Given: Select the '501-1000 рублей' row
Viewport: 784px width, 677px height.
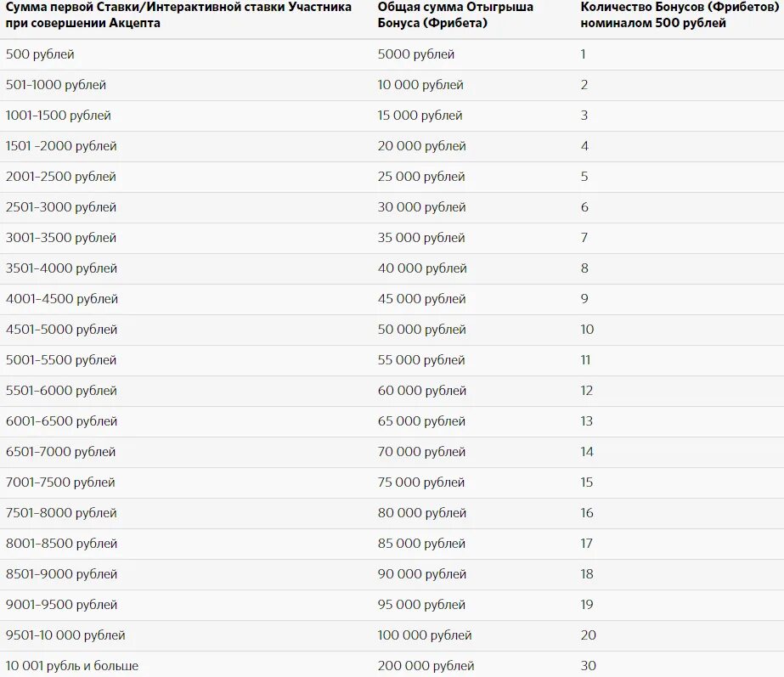Looking at the screenshot, I should click(392, 85).
